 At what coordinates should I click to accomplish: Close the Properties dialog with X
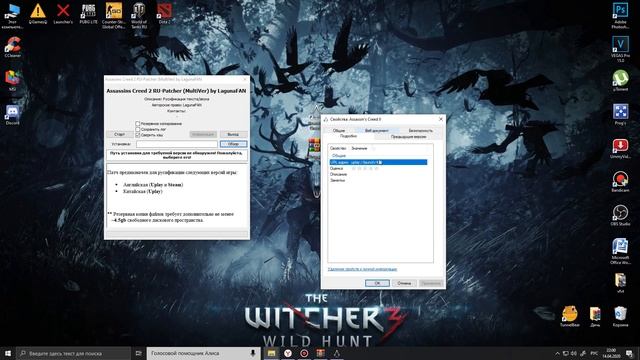coord(440,119)
